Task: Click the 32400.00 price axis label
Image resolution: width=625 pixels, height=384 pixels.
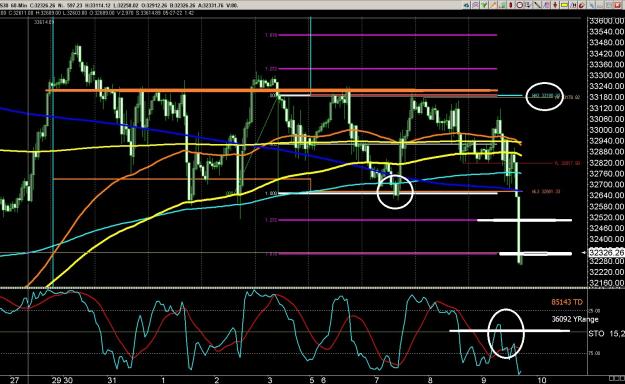Action: (606, 239)
